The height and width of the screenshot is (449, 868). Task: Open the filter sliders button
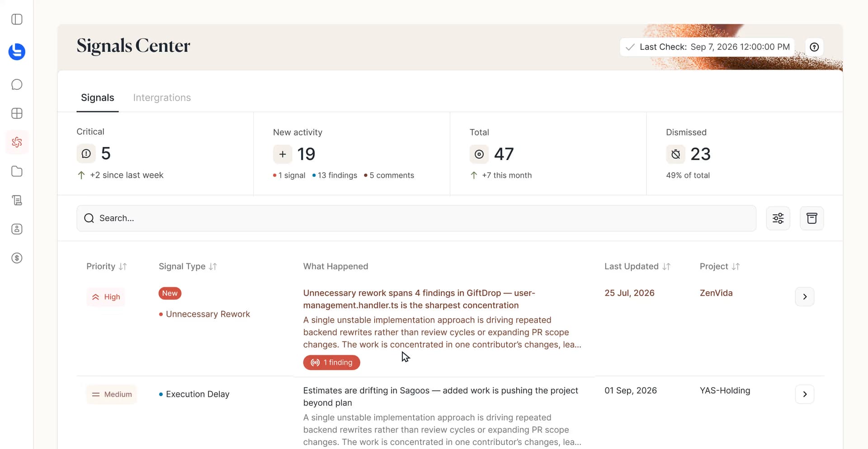pos(778,218)
